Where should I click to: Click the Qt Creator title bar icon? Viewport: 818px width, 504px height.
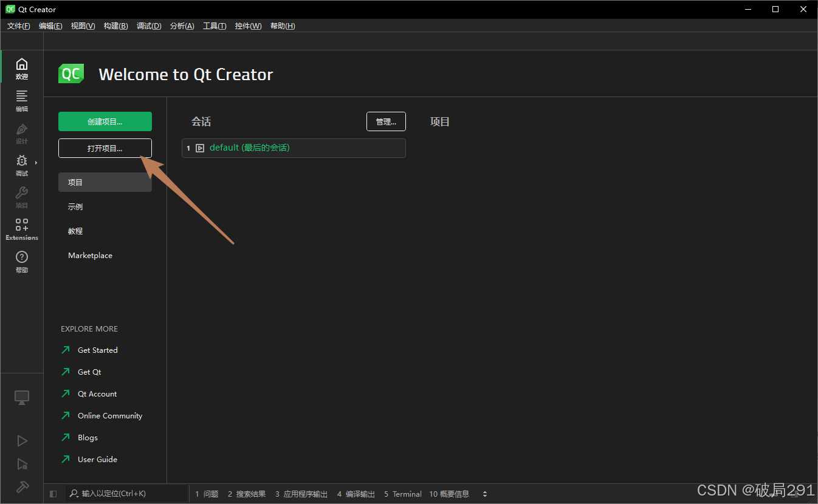[x=10, y=9]
